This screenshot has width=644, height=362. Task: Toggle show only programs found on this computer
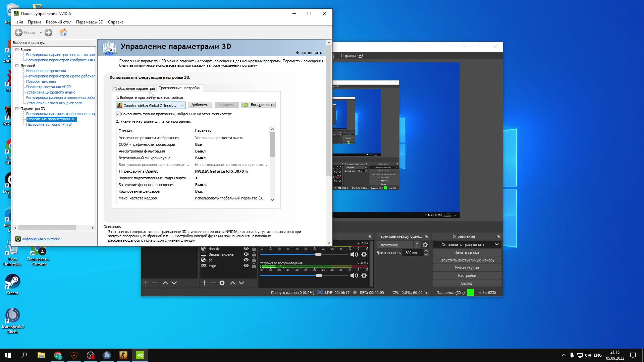[118, 114]
